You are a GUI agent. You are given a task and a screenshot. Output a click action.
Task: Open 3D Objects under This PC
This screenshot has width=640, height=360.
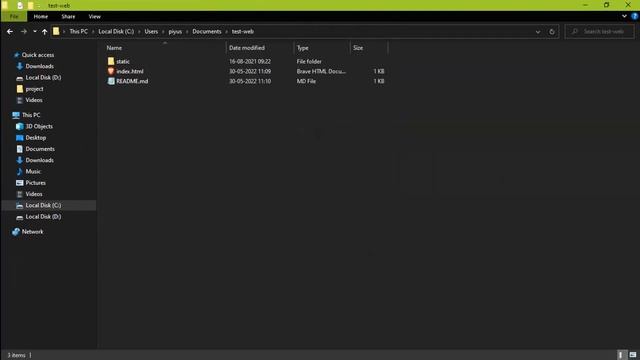(x=39, y=127)
